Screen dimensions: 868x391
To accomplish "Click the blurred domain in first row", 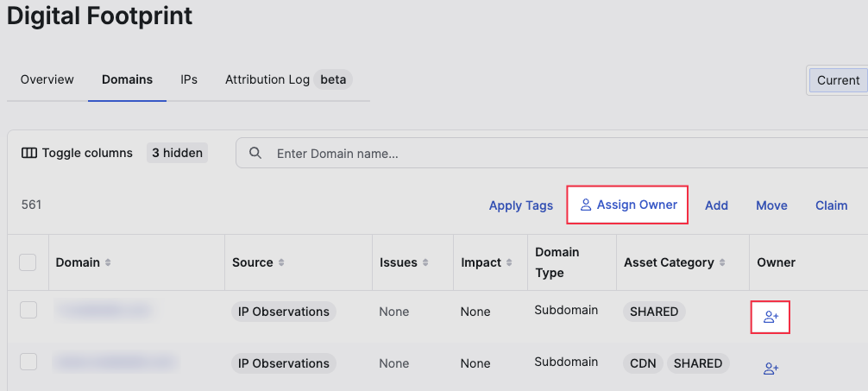I will pyautogui.click(x=104, y=310).
